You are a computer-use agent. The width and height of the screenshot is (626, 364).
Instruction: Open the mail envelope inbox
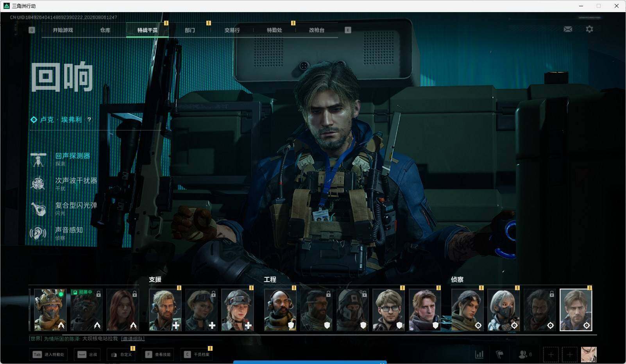(568, 29)
